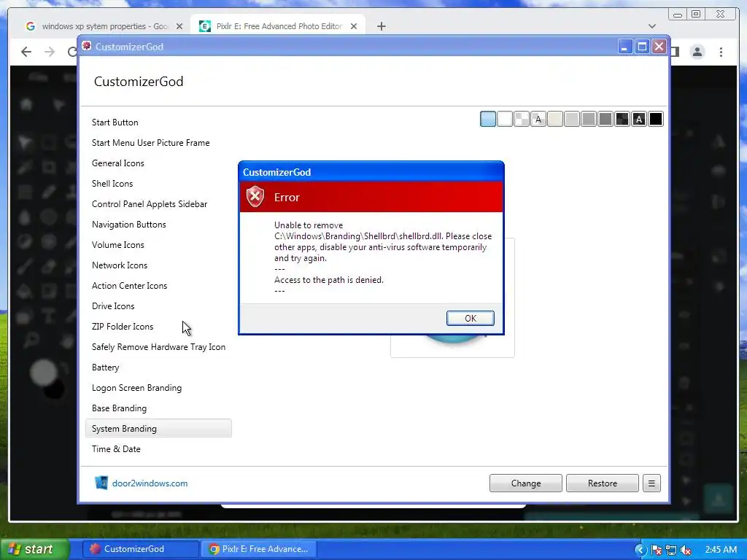This screenshot has width=747, height=560.
Task: Click the CustomizerGod title bar app icon
Action: pyautogui.click(x=86, y=46)
